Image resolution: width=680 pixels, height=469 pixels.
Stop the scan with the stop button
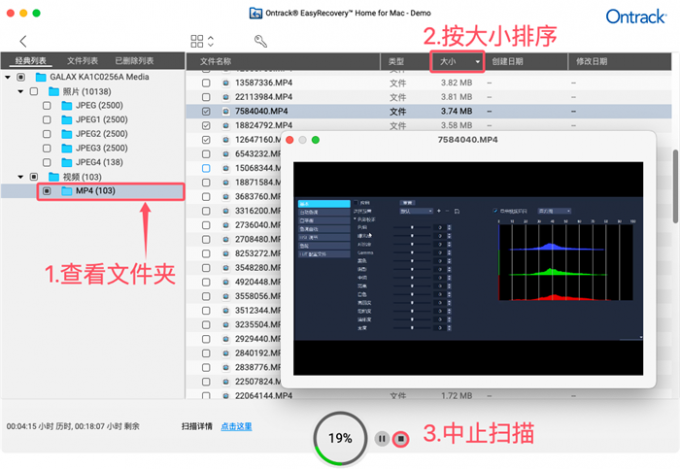pyautogui.click(x=401, y=439)
